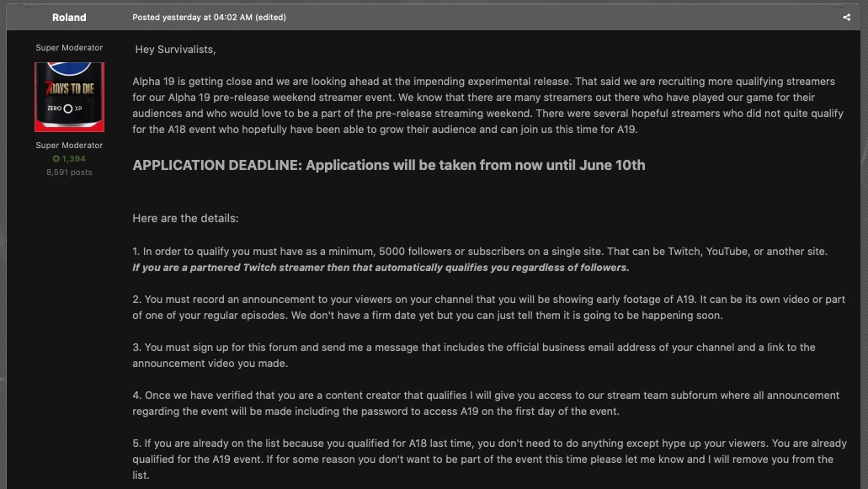The image size is (868, 489).
Task: Click the "Here are the details:" text
Action: [x=185, y=218]
